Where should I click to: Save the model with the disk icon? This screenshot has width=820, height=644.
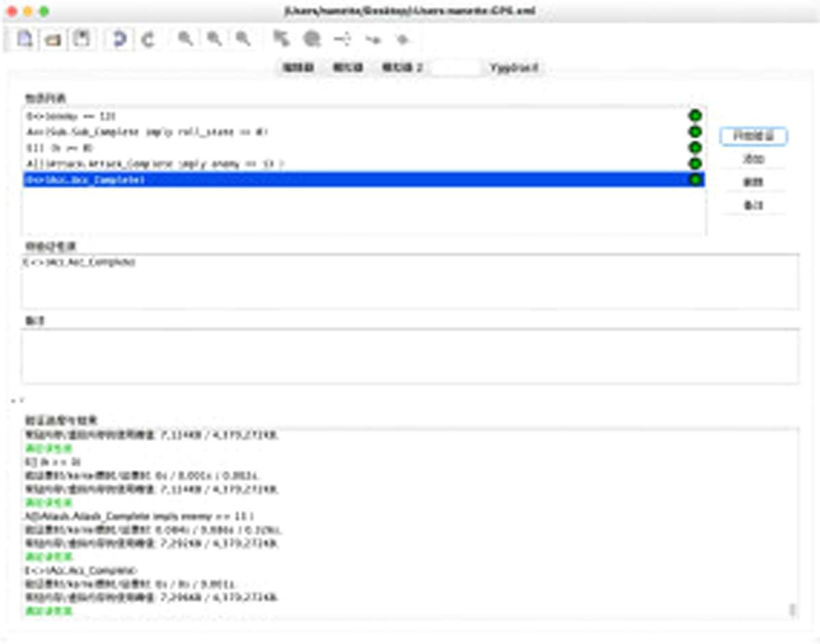[81, 40]
